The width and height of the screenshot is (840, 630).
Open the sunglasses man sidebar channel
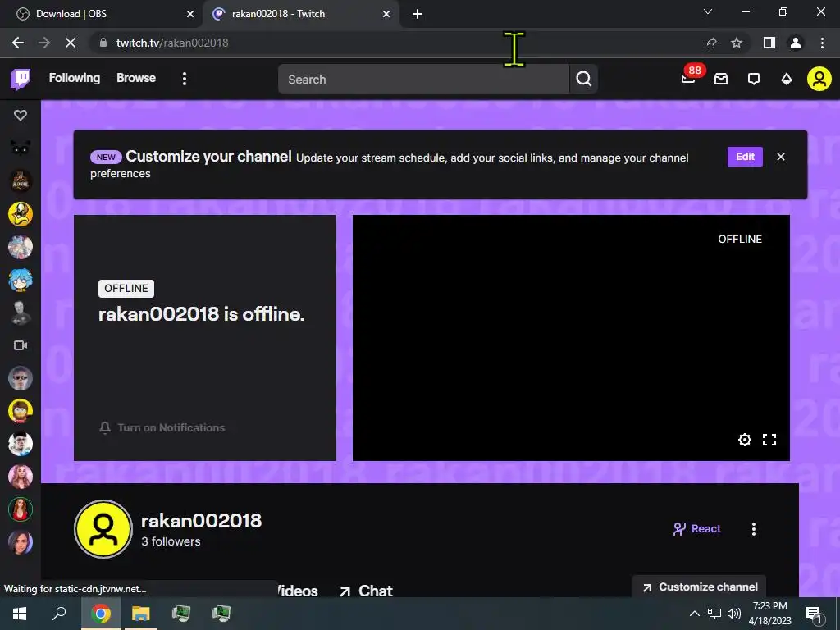(21, 378)
